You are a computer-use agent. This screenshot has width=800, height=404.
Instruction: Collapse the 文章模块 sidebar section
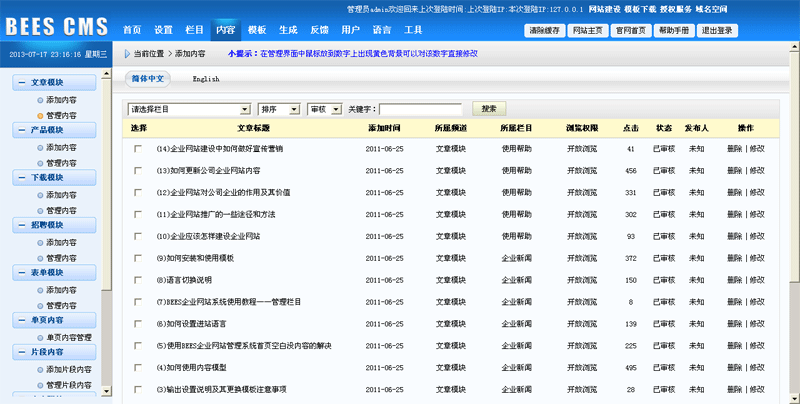54,83
